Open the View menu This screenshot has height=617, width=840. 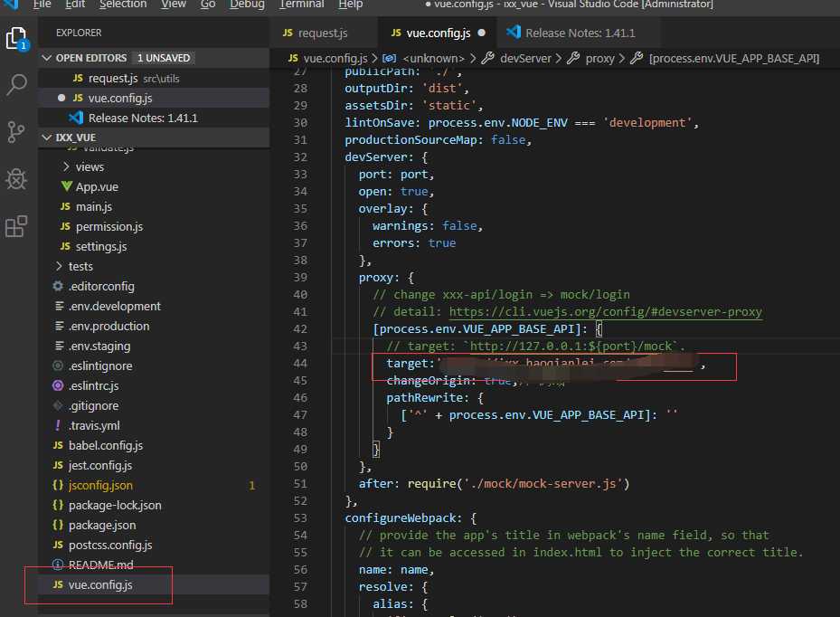pyautogui.click(x=174, y=5)
